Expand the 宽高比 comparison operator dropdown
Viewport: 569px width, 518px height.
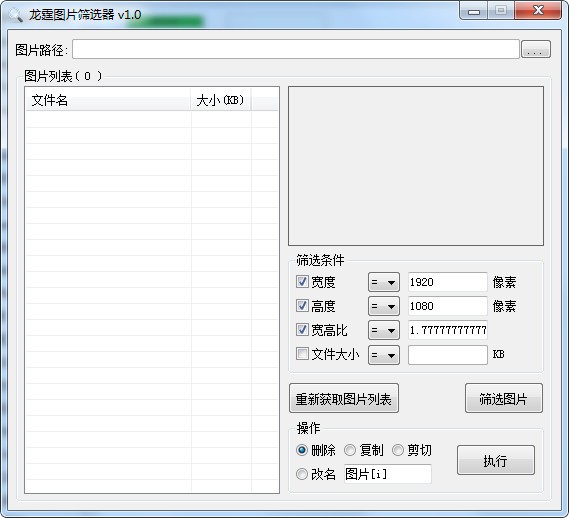coord(384,330)
